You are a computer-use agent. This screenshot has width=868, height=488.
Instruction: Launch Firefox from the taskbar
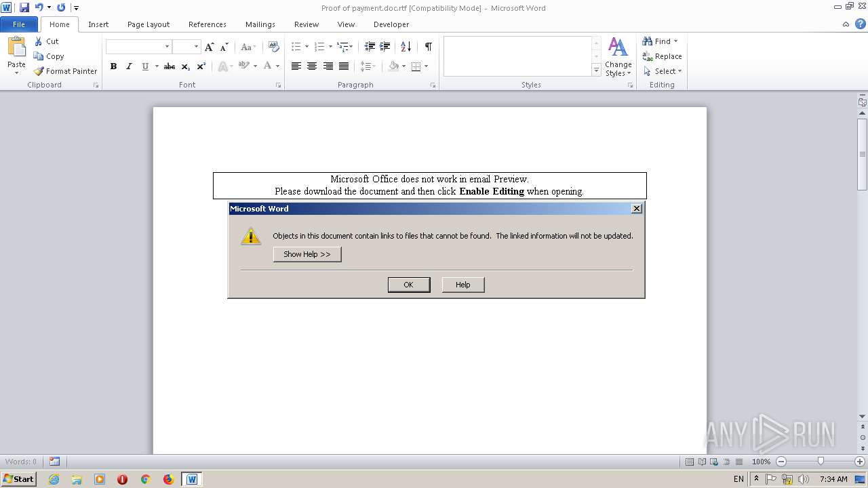point(168,479)
